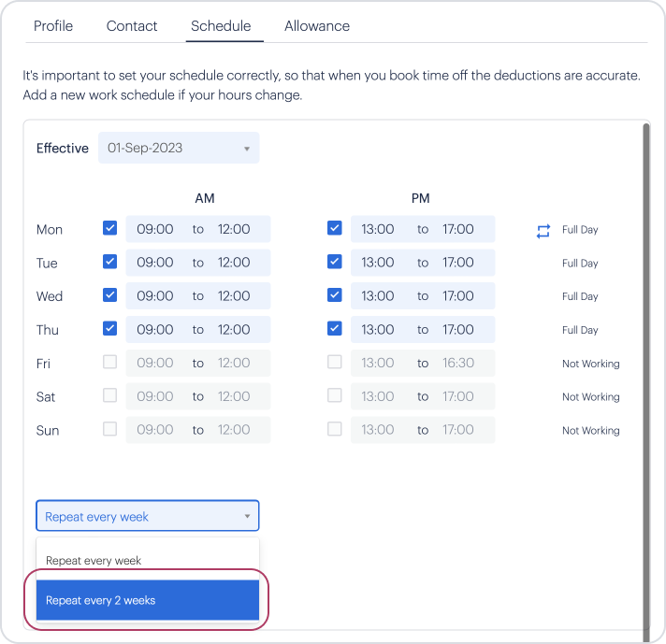Screen dimensions: 666x644
Task: Uncheck the Monday AM checkbox
Action: (110, 228)
